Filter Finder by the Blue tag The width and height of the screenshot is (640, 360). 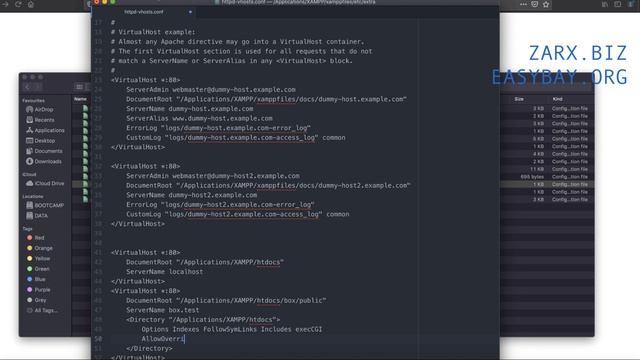pos(36,279)
